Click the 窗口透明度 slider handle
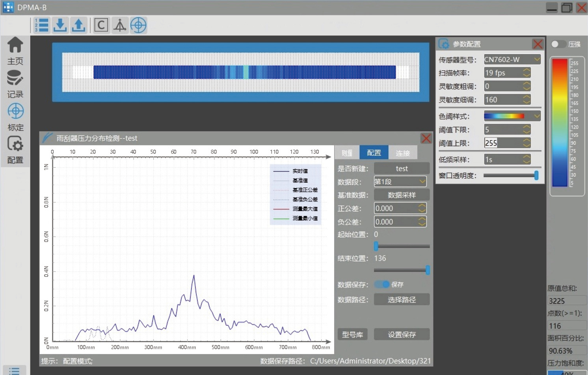 coord(536,175)
